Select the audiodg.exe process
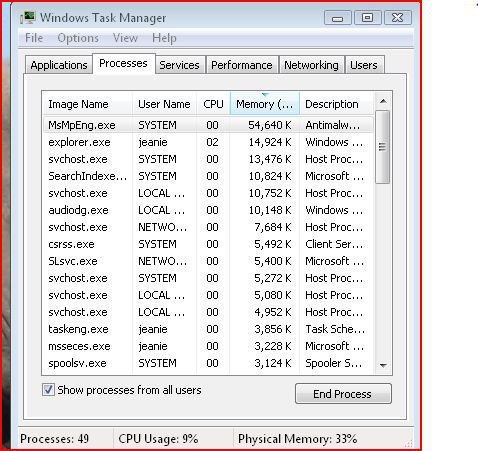 pos(208,210)
